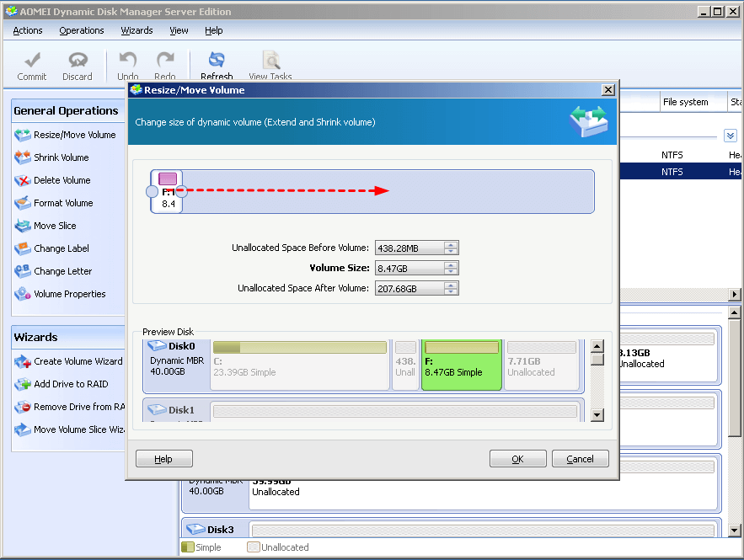Click the Add Drive to RAID icon

click(22, 385)
